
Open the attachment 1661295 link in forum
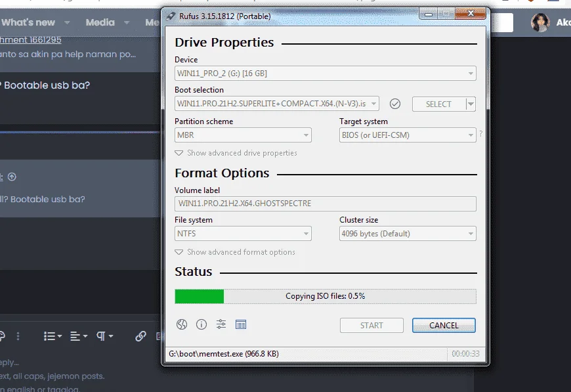pyautogui.click(x=31, y=39)
